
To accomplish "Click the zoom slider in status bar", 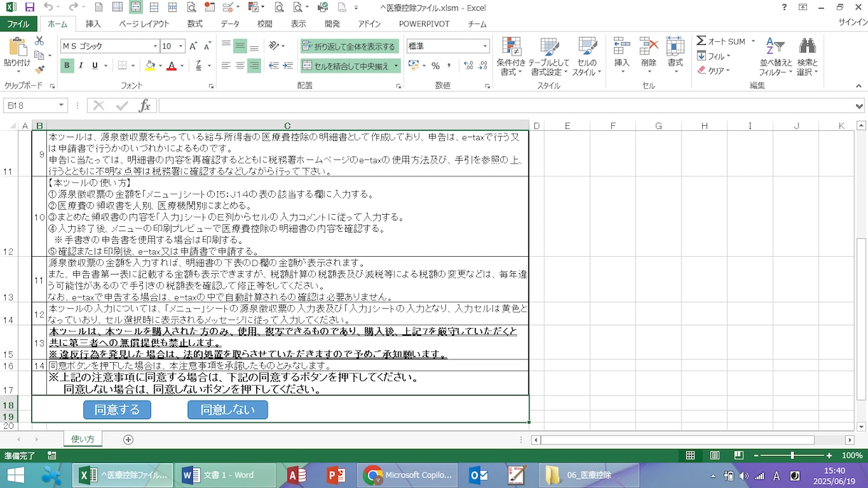I will (793, 455).
